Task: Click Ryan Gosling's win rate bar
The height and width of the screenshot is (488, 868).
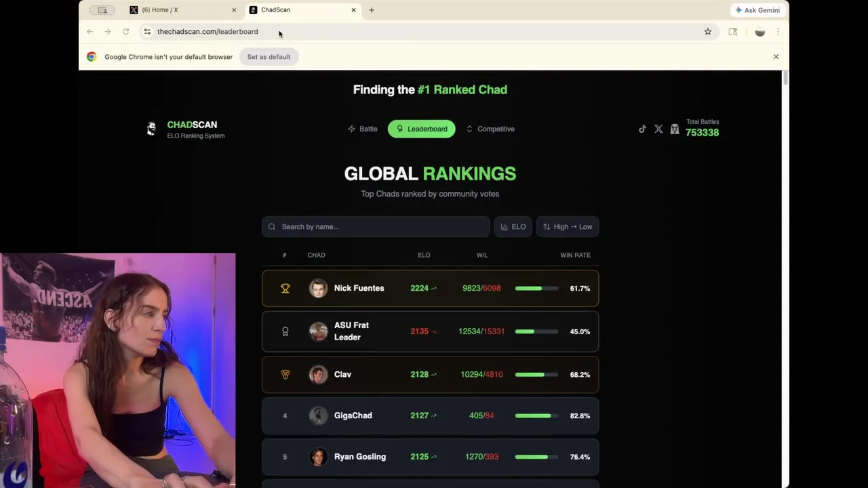Action: point(536,457)
